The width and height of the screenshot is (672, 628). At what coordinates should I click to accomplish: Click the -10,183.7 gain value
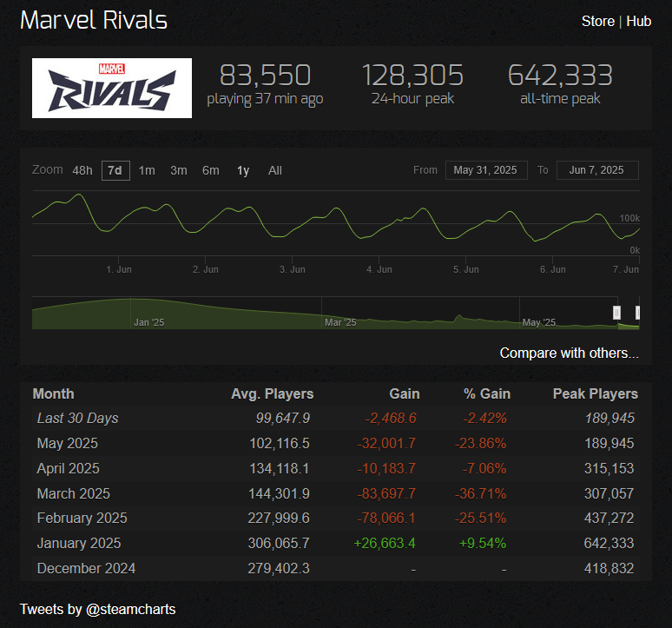click(x=386, y=468)
